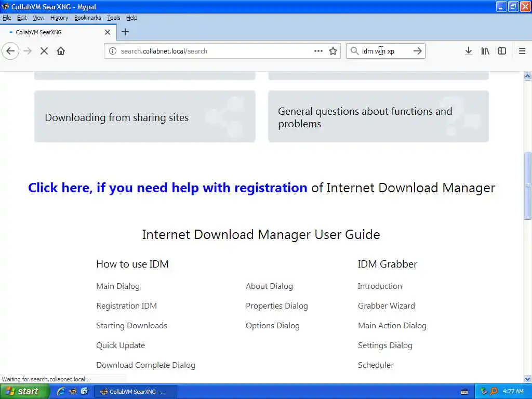The image size is (532, 399).
Task: Open the hamburger application menu
Action: [x=522, y=51]
